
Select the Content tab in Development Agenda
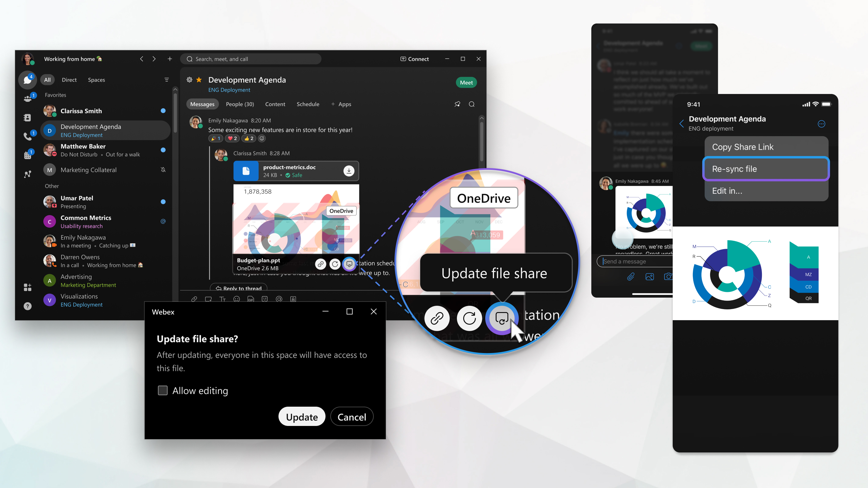coord(275,104)
